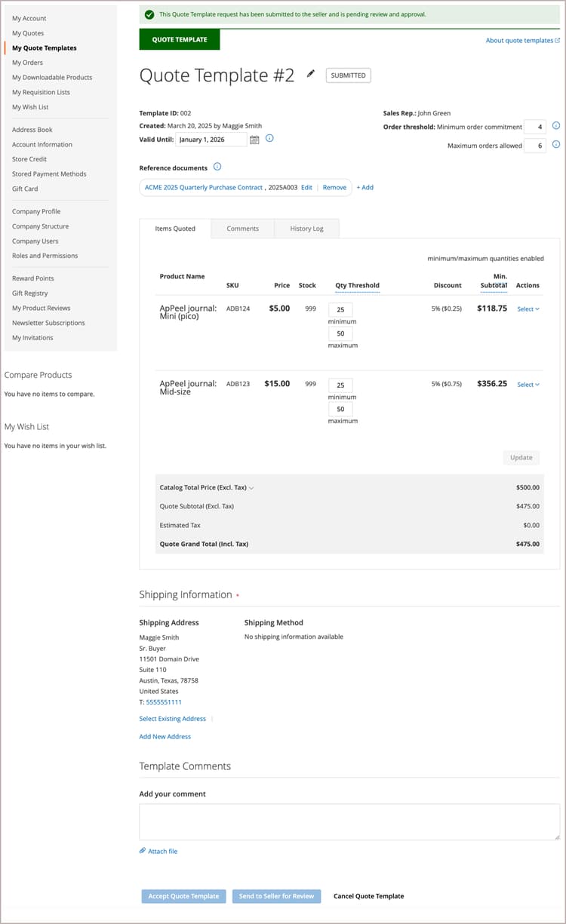Send quote template to seller for review
This screenshot has width=566, height=924.
277,896
